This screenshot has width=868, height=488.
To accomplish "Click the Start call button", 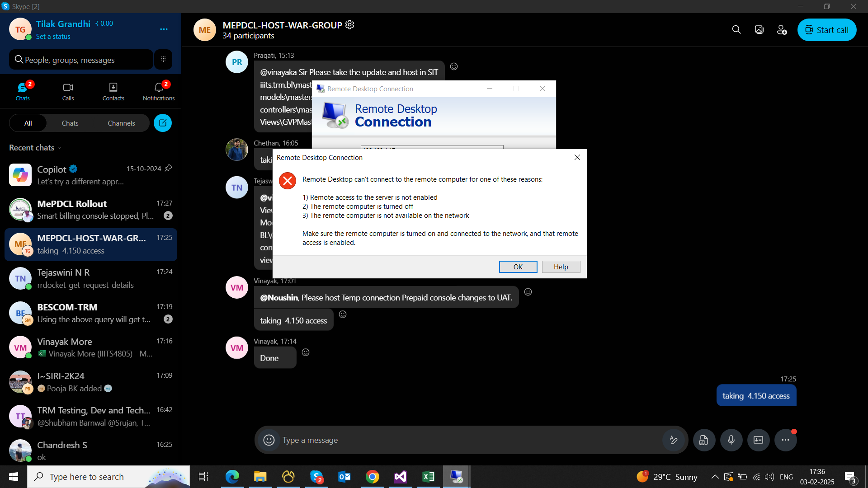I will click(x=827, y=30).
